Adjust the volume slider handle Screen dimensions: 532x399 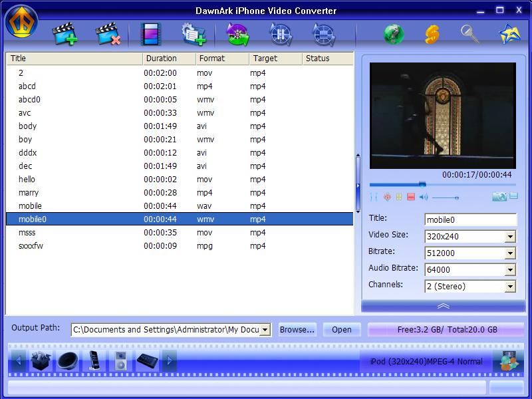click(x=457, y=198)
